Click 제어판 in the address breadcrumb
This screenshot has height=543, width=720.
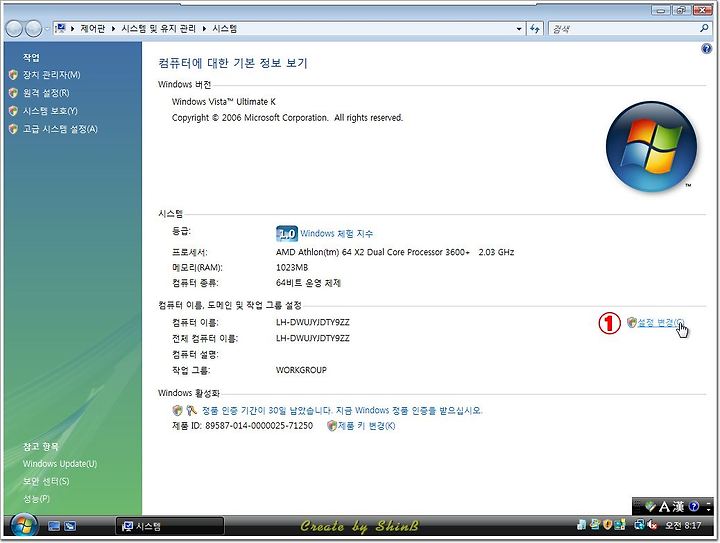92,28
